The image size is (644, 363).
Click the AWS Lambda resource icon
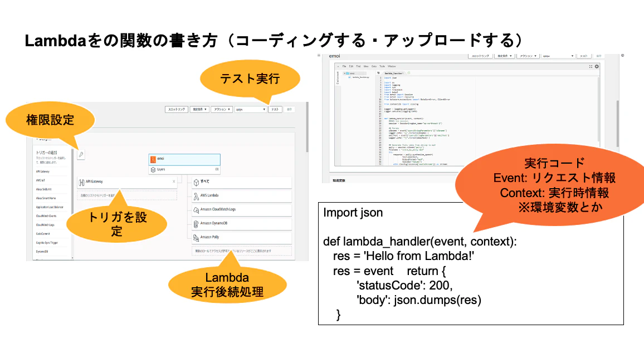pos(196,196)
